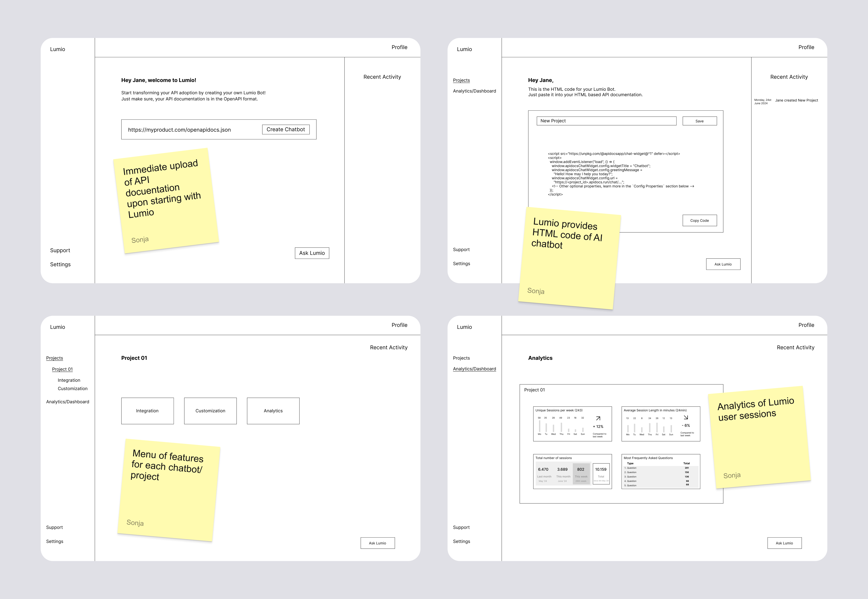
Task: Click Ask Lumio on the HTML code screen
Action: tap(723, 264)
